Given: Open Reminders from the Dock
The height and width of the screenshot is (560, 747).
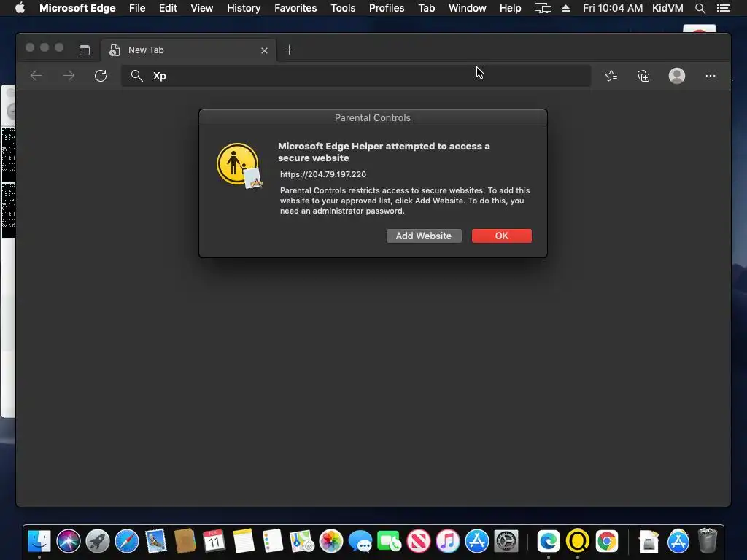Looking at the screenshot, I should tap(273, 541).
